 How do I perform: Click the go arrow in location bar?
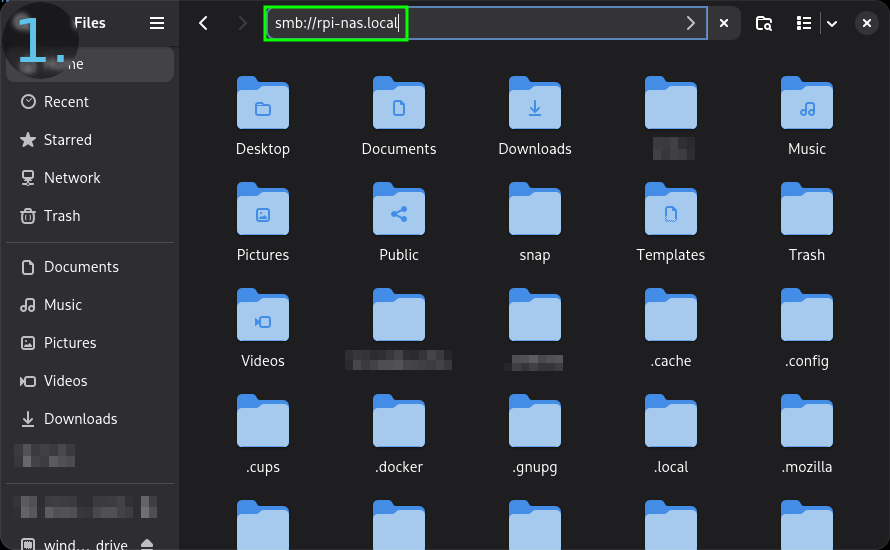[690, 23]
